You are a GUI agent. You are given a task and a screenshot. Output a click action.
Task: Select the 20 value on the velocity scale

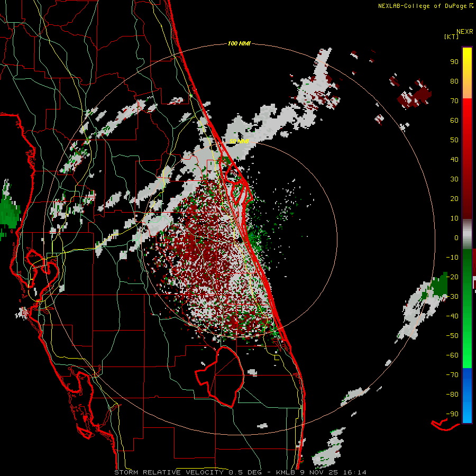(454, 198)
